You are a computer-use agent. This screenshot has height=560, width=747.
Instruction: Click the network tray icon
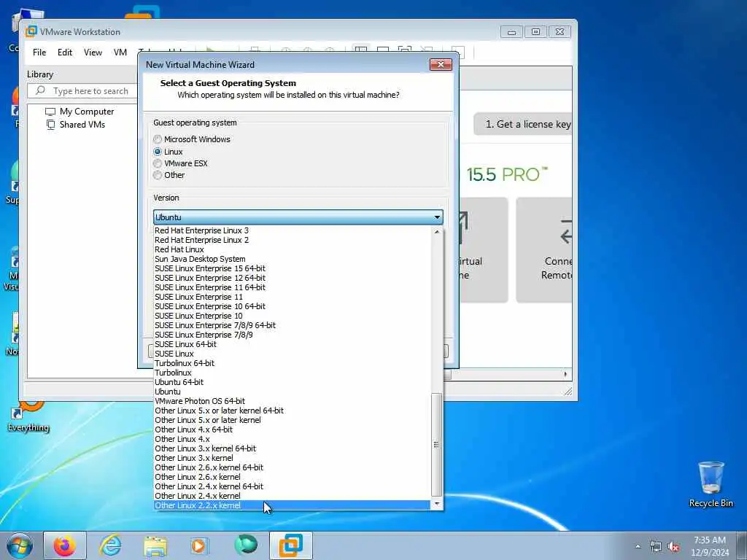pyautogui.click(x=656, y=547)
